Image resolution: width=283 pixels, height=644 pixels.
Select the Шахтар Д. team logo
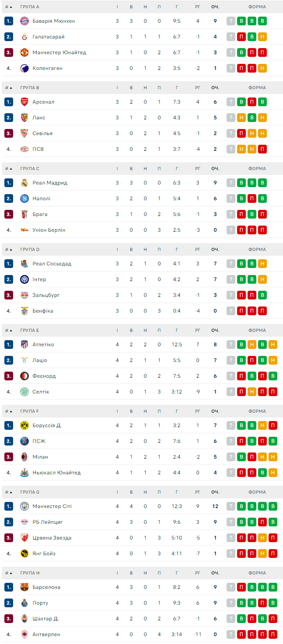coord(24,619)
